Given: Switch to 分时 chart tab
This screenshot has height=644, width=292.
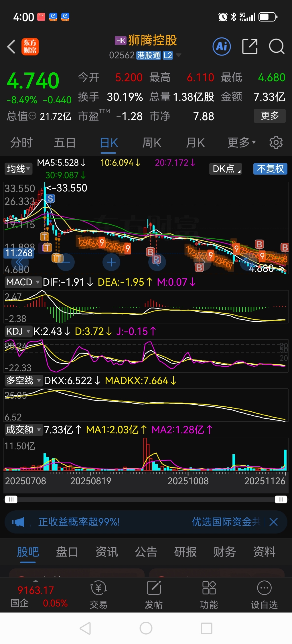Looking at the screenshot, I should (21, 142).
